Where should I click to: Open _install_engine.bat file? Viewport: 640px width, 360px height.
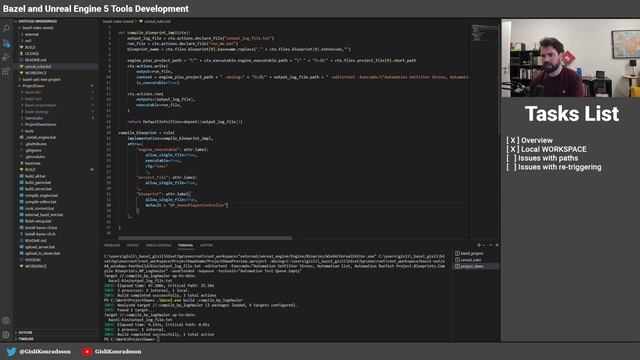click(x=40, y=138)
